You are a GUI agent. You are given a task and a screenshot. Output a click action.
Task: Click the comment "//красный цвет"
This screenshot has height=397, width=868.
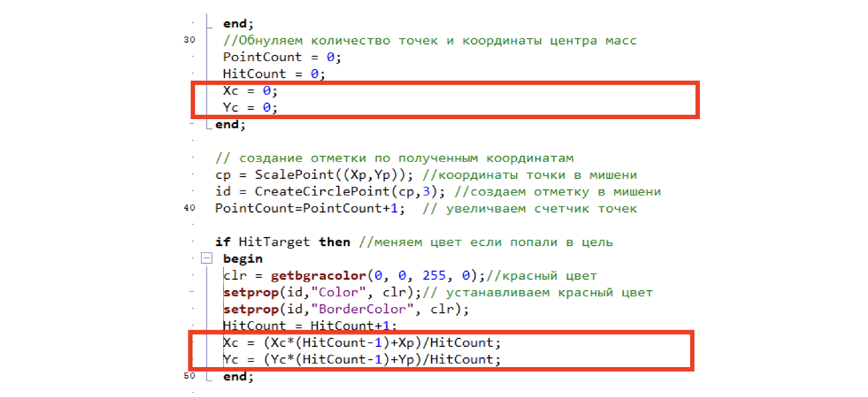[x=541, y=275]
